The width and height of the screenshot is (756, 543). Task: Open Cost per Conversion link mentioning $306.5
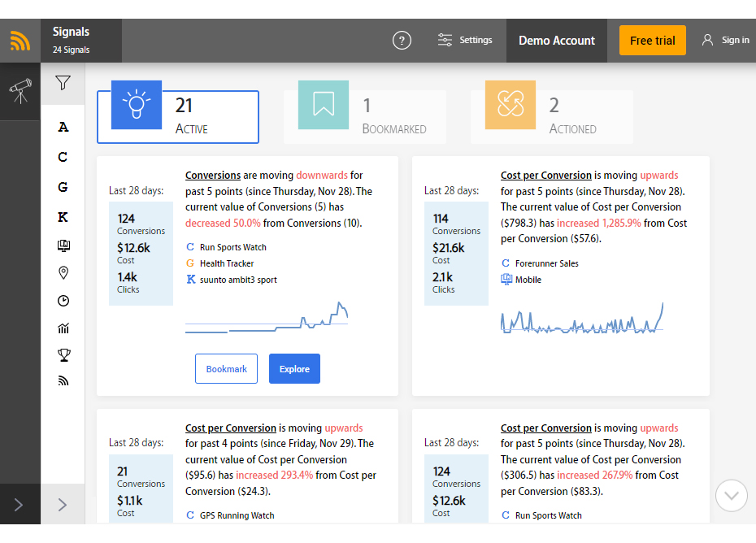point(545,428)
